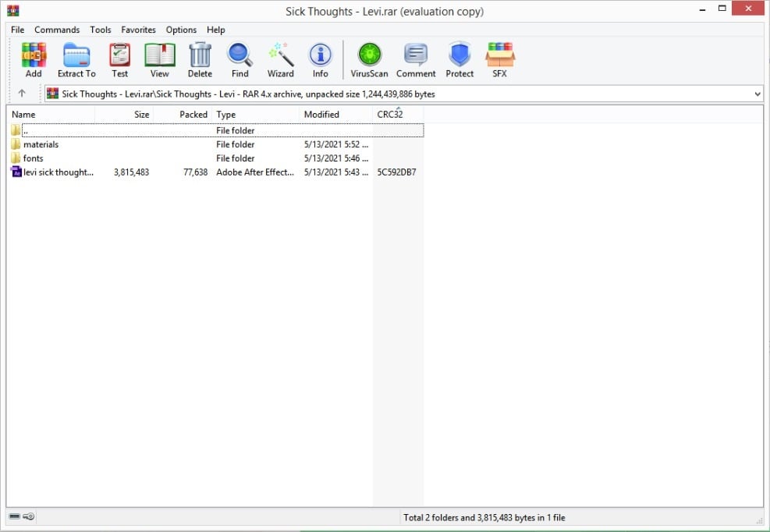770x532 pixels.
Task: Maximize the WinRAR window
Action: pyautogui.click(x=722, y=9)
